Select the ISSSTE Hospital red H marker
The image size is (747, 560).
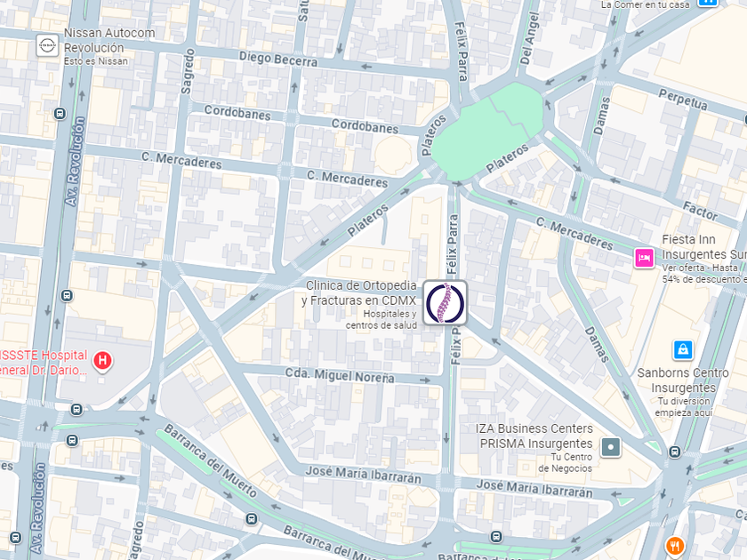pyautogui.click(x=102, y=361)
